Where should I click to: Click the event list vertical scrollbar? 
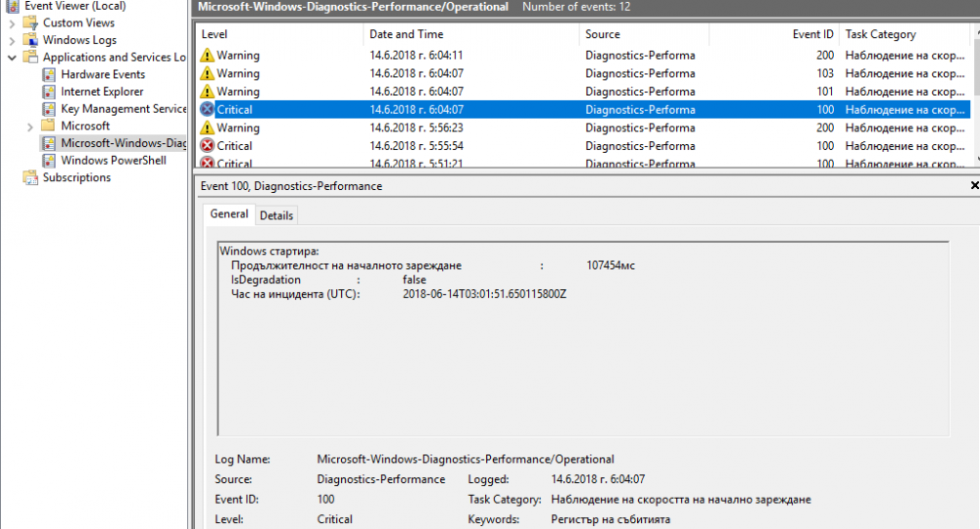tap(975, 97)
